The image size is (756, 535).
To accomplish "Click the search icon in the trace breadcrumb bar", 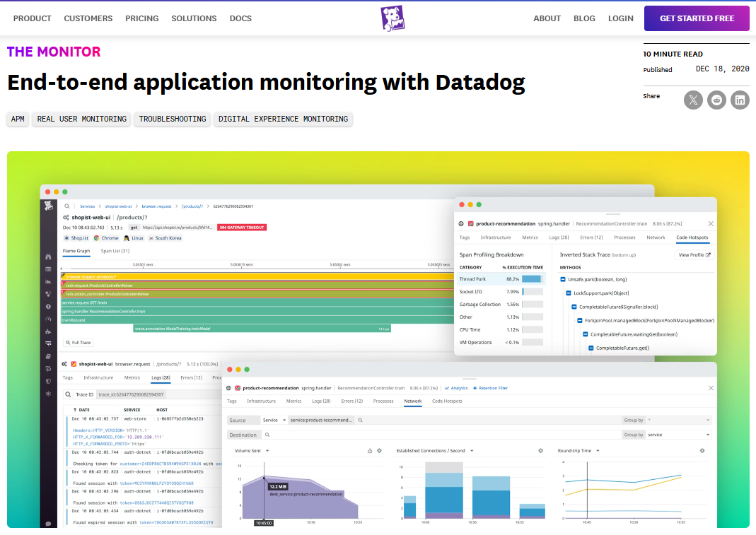I will (x=65, y=206).
